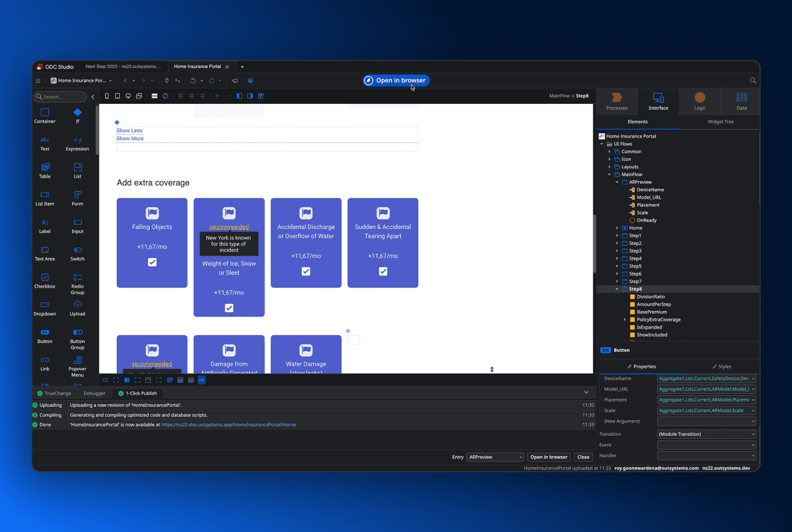The height and width of the screenshot is (532, 792).
Task: Toggle Accidental Discharge coverage checkbox
Action: click(306, 272)
